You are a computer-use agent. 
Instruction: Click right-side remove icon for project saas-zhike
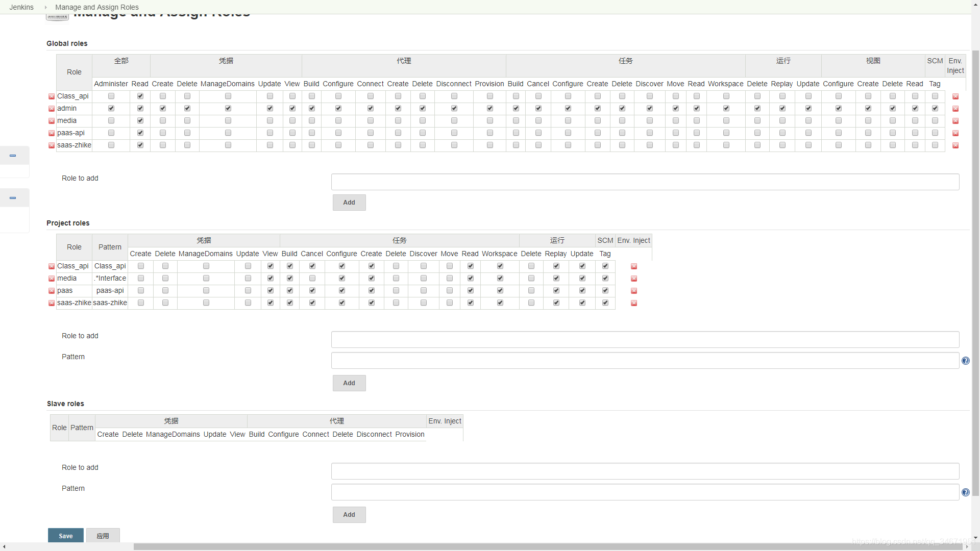tap(634, 303)
